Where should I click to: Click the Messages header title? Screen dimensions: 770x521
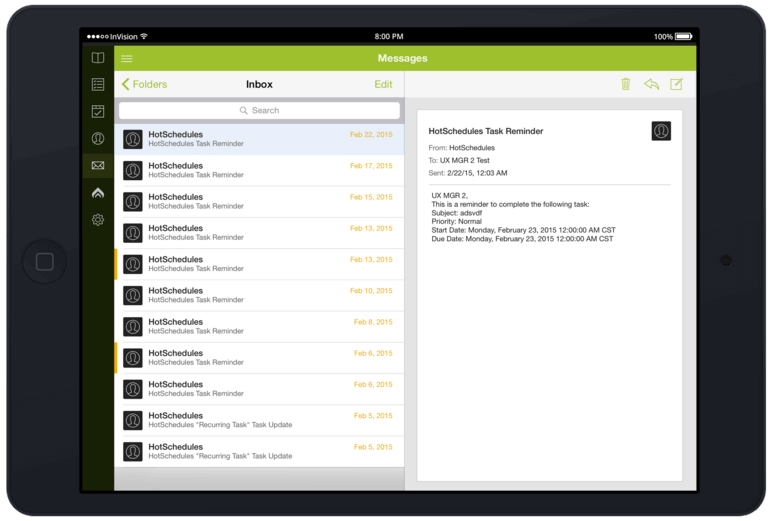click(402, 58)
